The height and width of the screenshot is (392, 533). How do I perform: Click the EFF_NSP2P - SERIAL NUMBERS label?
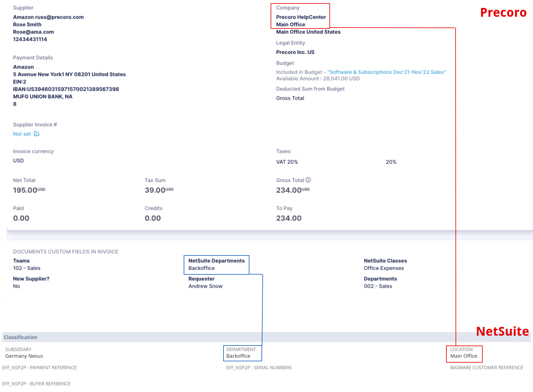(x=259, y=368)
